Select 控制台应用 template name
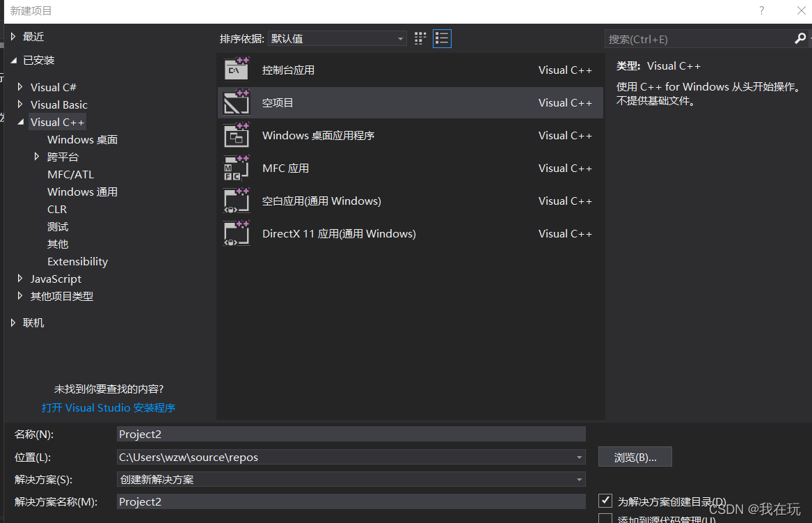The height and width of the screenshot is (523, 812). (288, 70)
